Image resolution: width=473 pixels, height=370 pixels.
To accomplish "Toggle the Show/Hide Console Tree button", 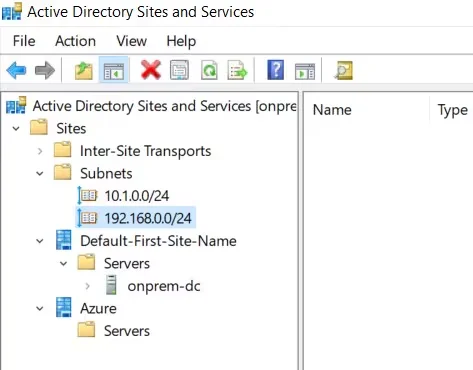I will [114, 70].
